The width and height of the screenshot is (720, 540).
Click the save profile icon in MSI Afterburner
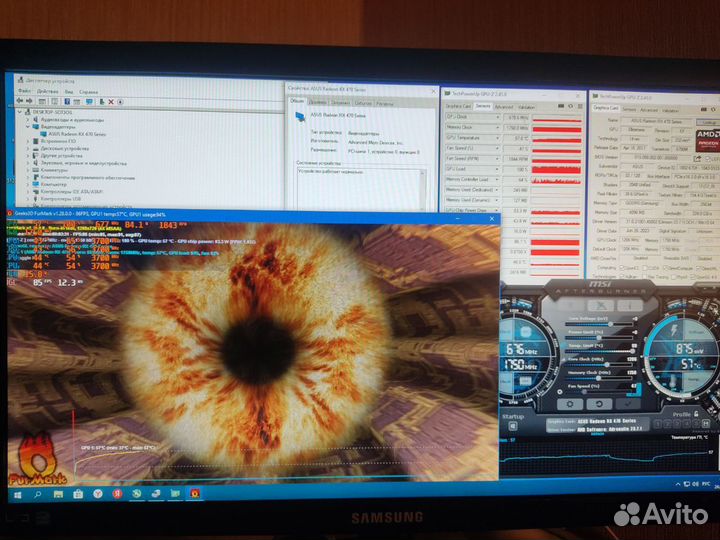pyautogui.click(x=706, y=424)
